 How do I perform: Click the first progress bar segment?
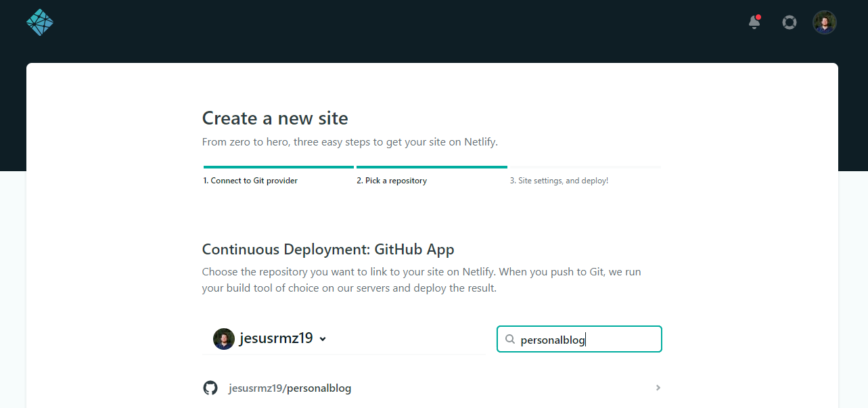point(278,166)
